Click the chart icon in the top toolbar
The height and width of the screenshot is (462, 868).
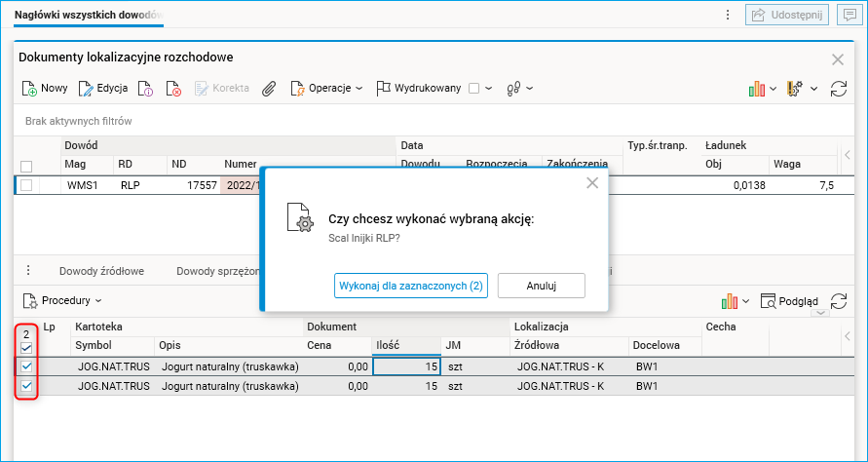click(x=757, y=89)
